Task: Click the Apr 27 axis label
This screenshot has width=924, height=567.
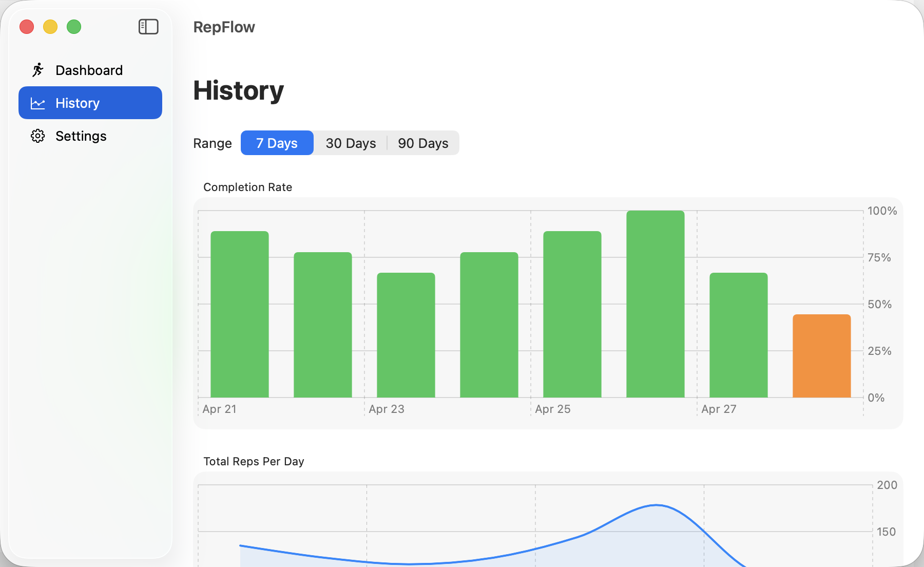Action: click(719, 409)
